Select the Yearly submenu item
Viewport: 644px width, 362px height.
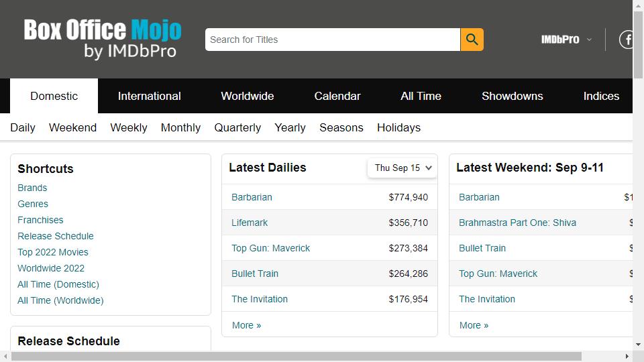pos(290,127)
